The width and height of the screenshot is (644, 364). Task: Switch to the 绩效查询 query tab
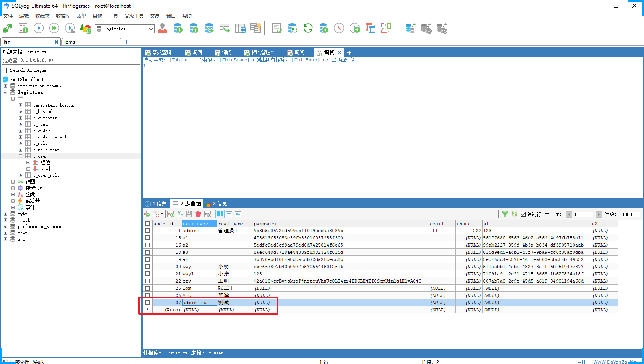click(158, 52)
